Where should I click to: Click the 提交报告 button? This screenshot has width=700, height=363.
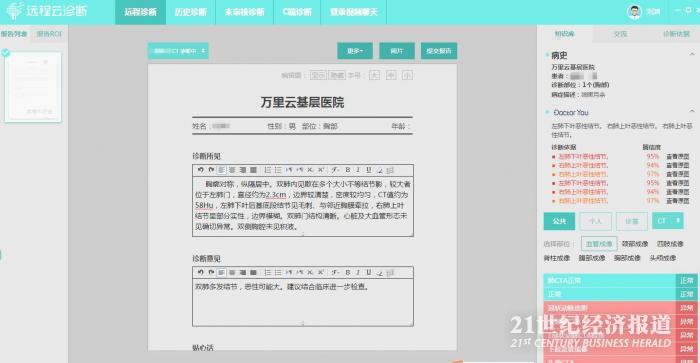point(439,51)
